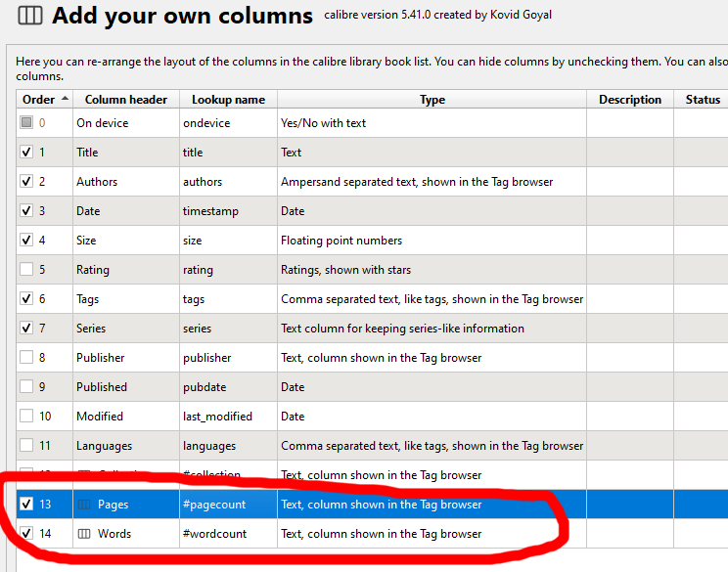Enable the Languages column checkbox
Viewport: 728px width, 572px height.
[26, 445]
